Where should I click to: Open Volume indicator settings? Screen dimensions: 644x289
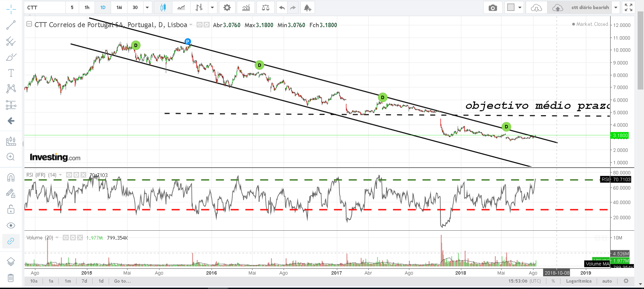coord(73,237)
